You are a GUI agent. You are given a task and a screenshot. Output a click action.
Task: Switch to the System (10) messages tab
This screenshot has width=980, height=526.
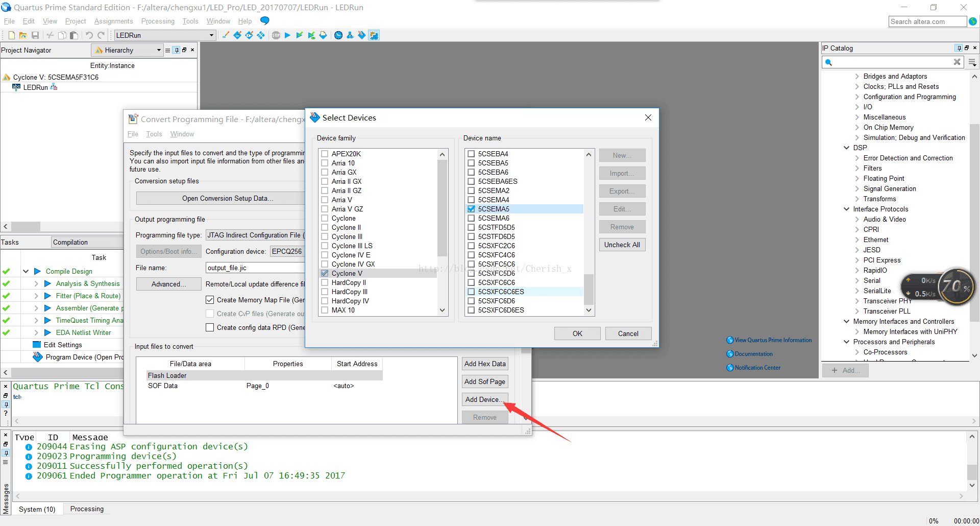tap(37, 509)
